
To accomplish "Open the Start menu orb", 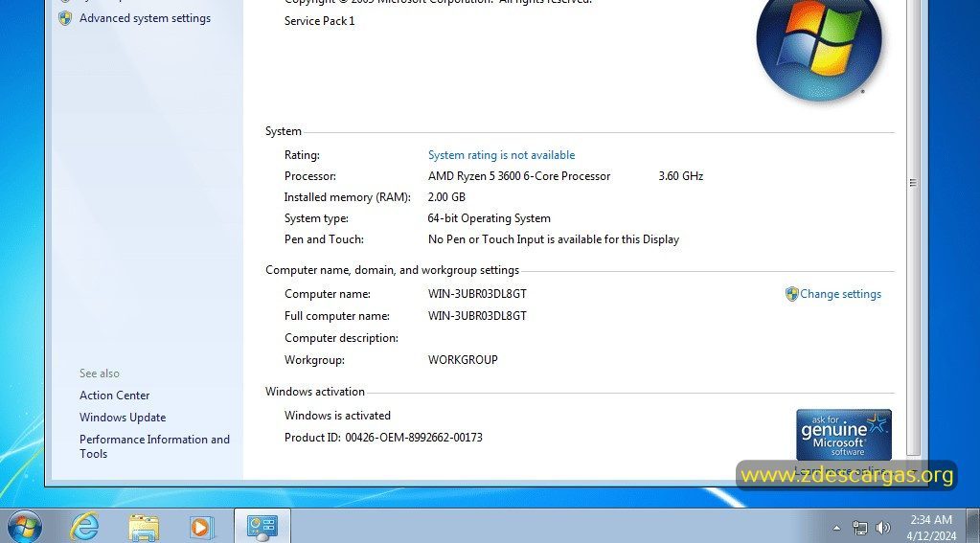I will pyautogui.click(x=24, y=526).
